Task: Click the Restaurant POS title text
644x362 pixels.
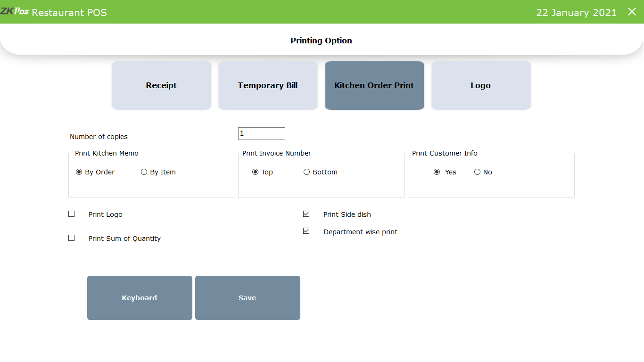Action: [x=69, y=13]
